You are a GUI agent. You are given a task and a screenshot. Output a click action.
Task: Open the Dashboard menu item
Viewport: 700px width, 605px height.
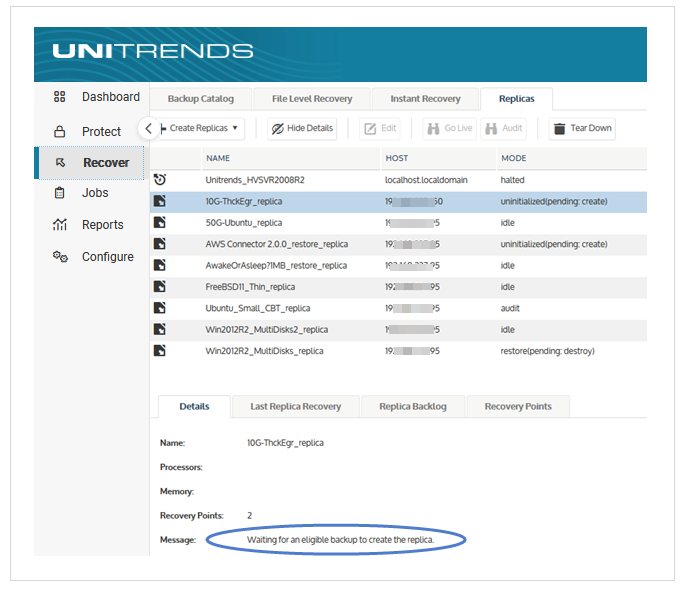92,97
